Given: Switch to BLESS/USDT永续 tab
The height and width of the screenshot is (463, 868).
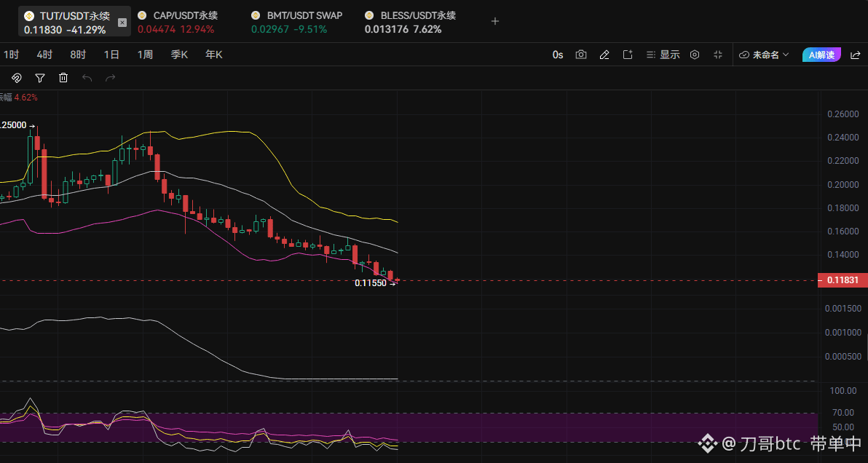Looking at the screenshot, I should [x=410, y=22].
